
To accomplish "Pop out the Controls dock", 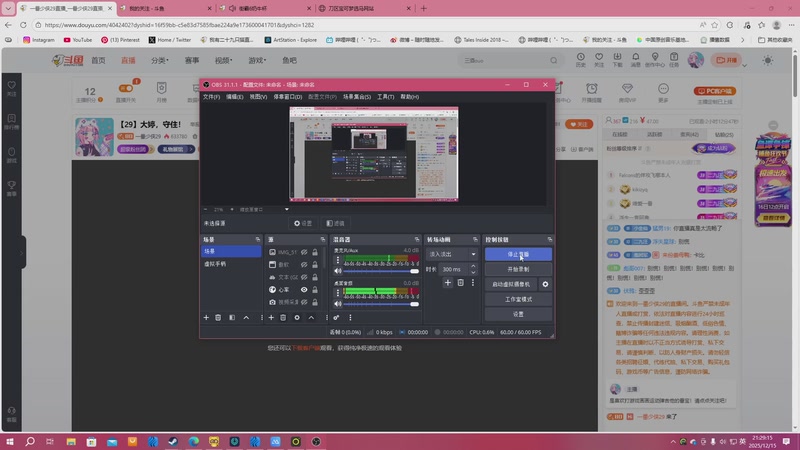I will coord(549,239).
